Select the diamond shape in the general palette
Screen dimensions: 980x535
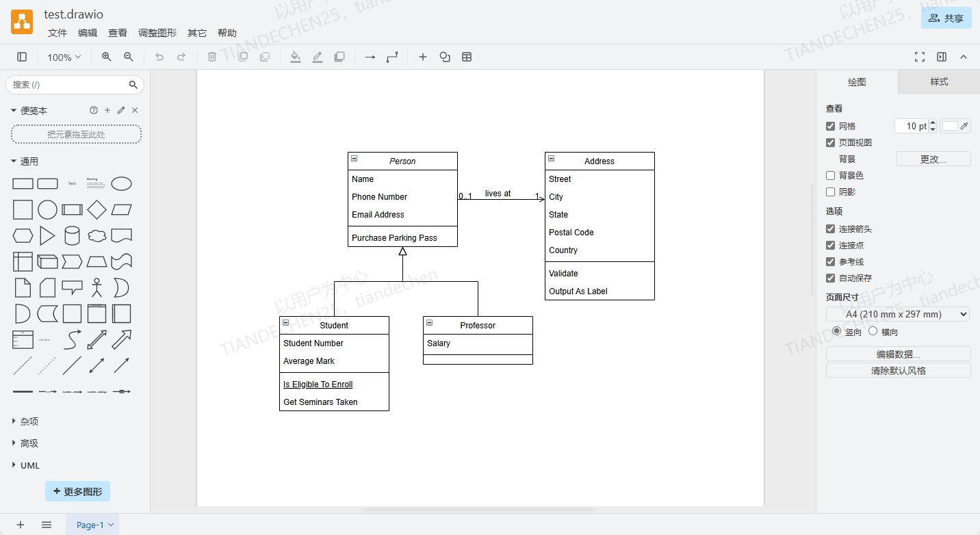point(96,209)
